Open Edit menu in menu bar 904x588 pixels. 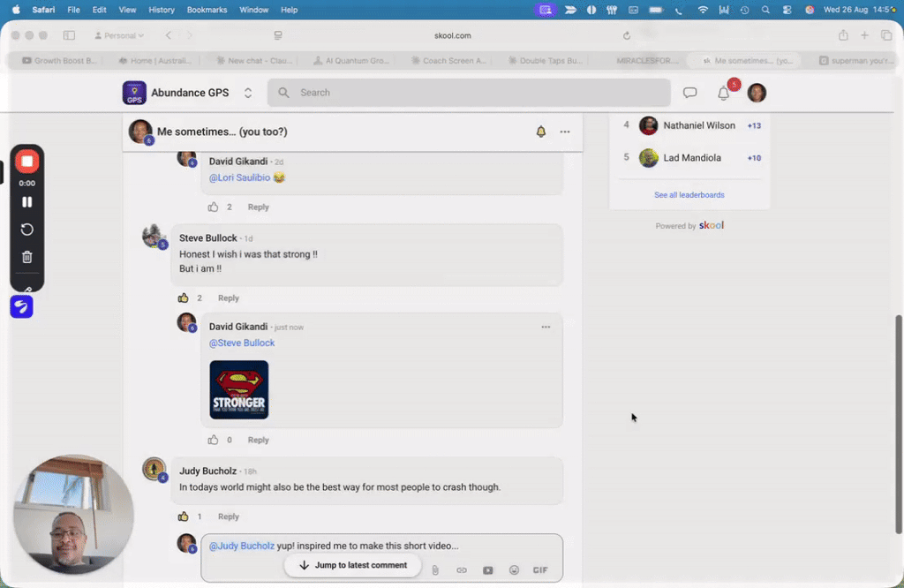click(x=99, y=10)
